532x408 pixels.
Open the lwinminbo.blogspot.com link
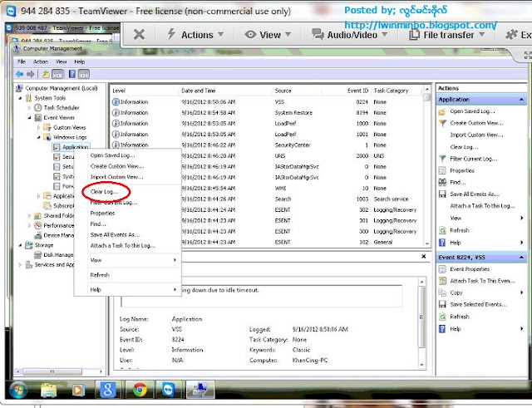(x=421, y=25)
